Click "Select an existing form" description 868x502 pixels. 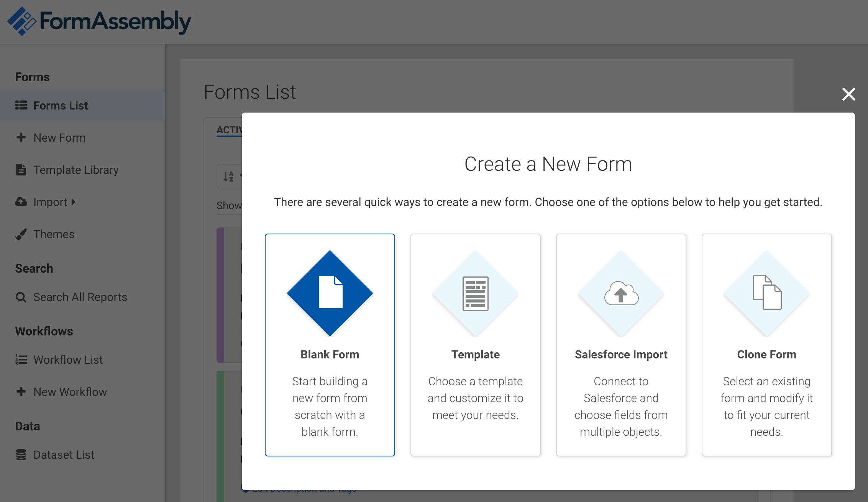[x=766, y=407]
